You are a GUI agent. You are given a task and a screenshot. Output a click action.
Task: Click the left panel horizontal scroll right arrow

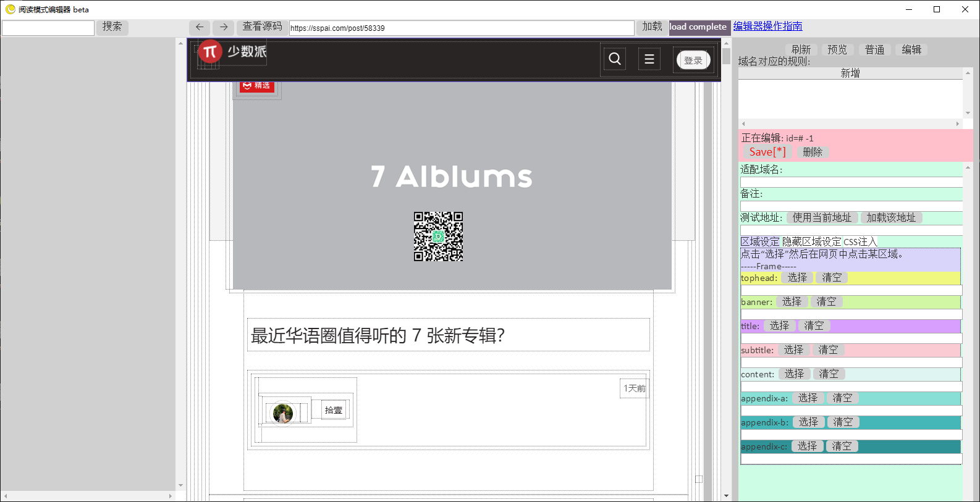(171, 496)
